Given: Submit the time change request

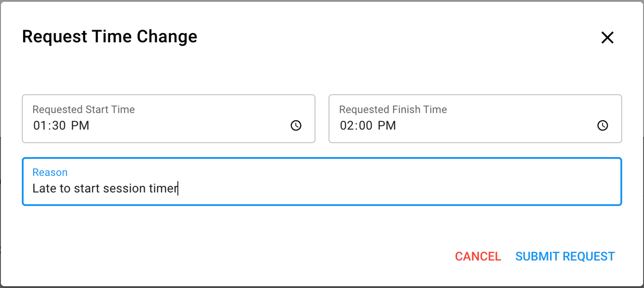Looking at the screenshot, I should pyautogui.click(x=565, y=256).
